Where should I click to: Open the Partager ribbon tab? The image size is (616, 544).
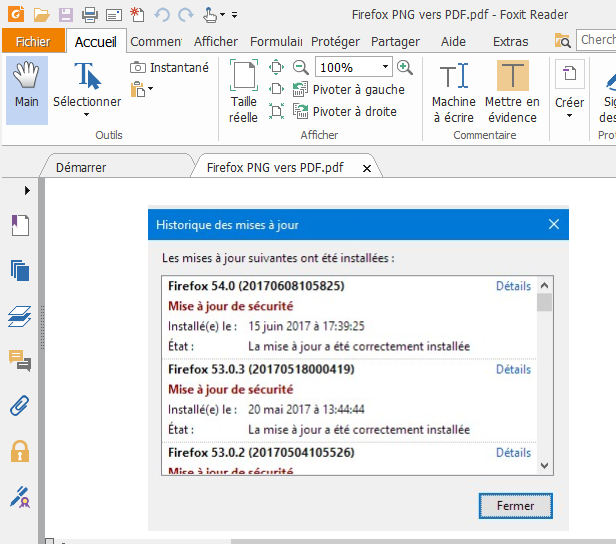[395, 42]
